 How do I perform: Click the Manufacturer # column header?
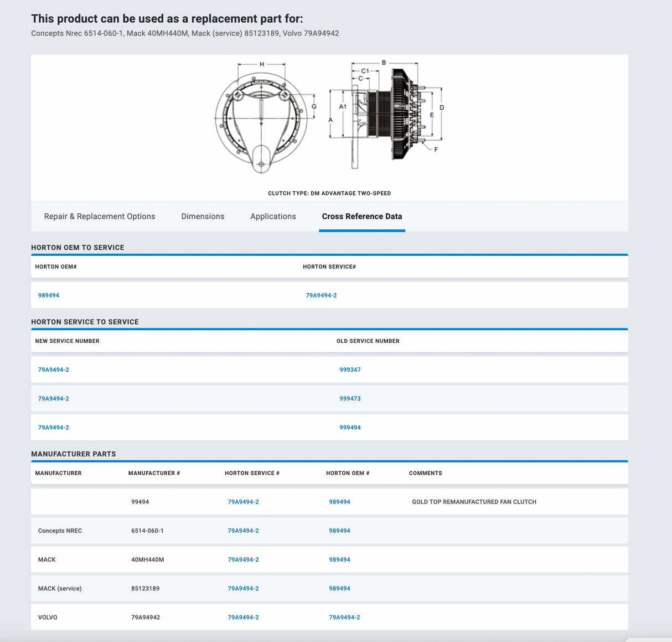click(154, 473)
